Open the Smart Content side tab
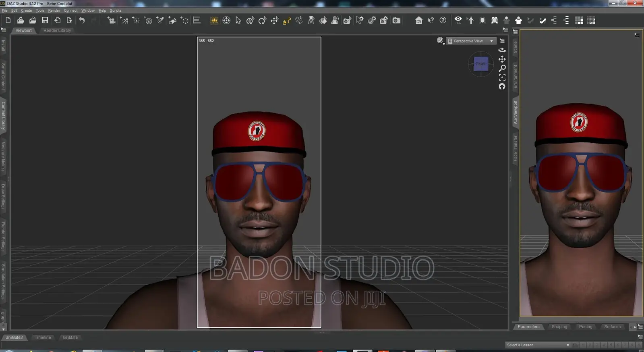 (3, 77)
